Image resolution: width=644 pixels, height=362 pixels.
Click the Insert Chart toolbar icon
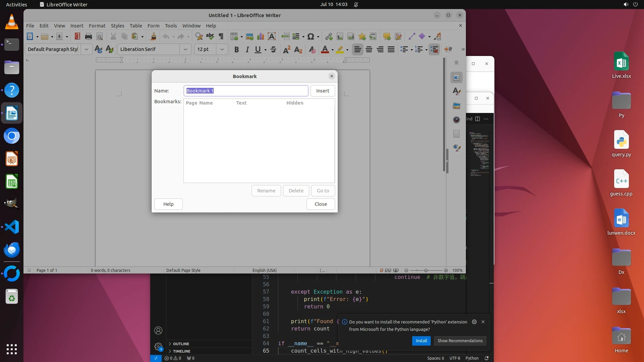pyautogui.click(x=261, y=37)
